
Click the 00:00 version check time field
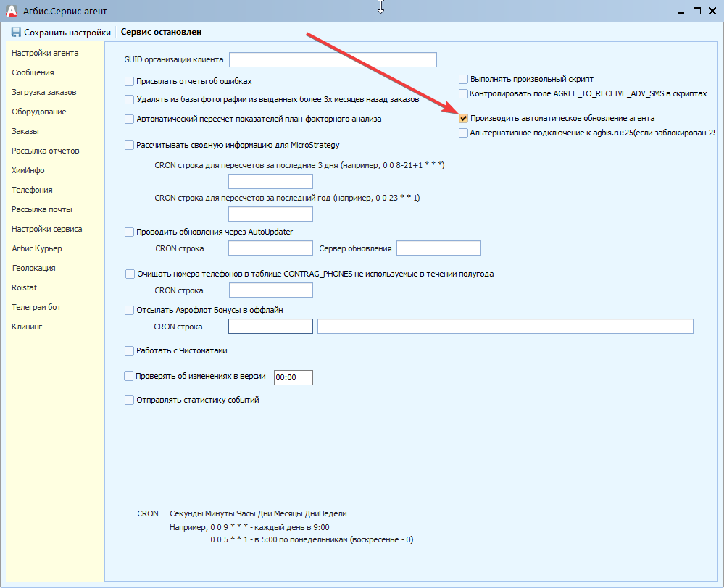coord(294,377)
